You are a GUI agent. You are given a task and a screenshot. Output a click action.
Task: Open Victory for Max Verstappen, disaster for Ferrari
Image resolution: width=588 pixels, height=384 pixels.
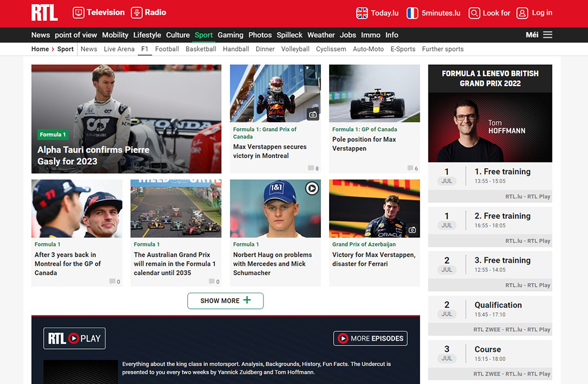(373, 259)
